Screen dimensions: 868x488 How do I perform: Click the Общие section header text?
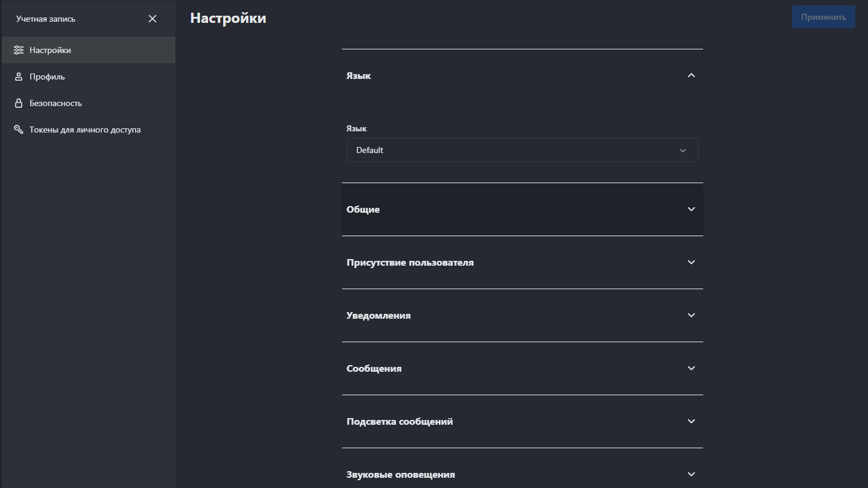363,210
